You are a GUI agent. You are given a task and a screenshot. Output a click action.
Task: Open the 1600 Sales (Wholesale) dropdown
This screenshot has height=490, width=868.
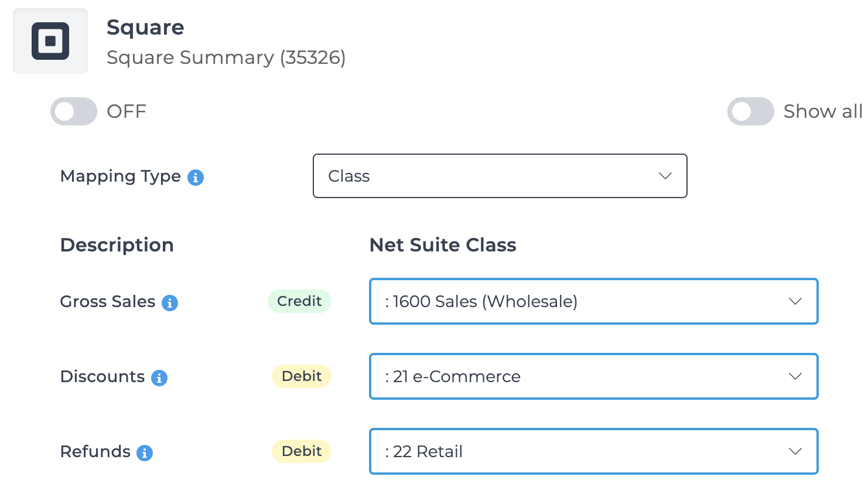[594, 301]
